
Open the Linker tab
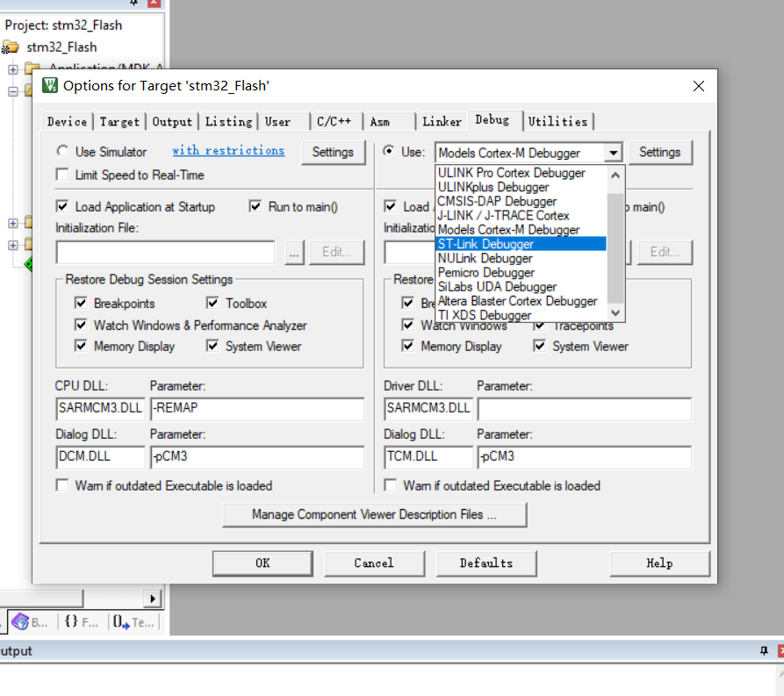(x=442, y=121)
